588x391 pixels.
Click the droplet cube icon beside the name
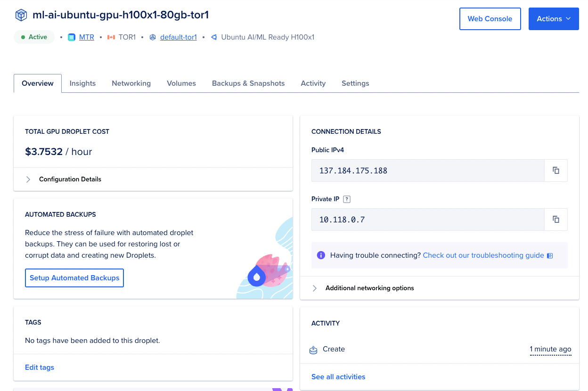click(x=21, y=15)
